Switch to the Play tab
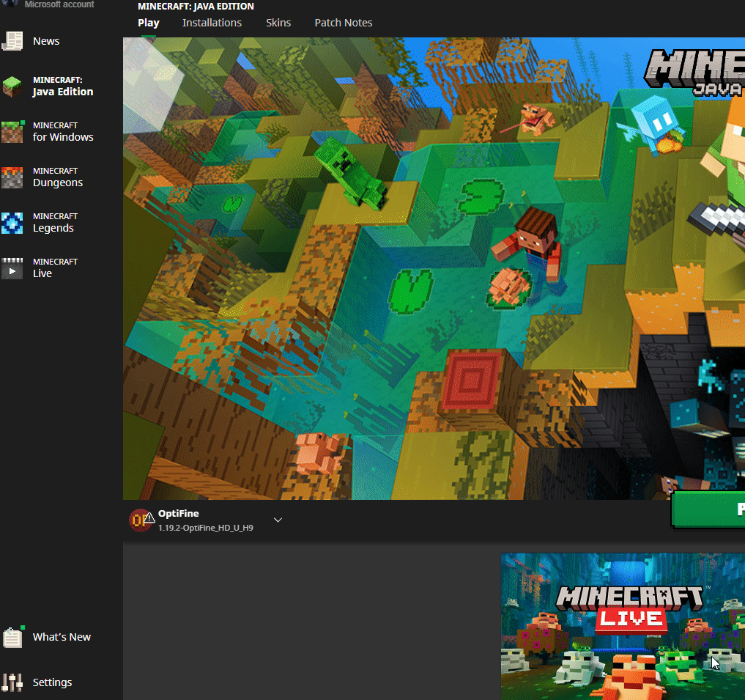Image resolution: width=745 pixels, height=700 pixels. point(149,23)
